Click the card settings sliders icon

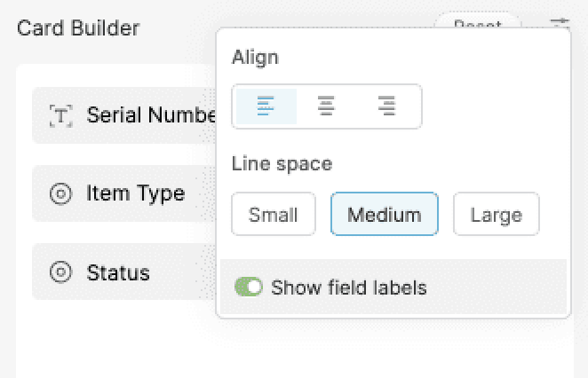[x=559, y=26]
